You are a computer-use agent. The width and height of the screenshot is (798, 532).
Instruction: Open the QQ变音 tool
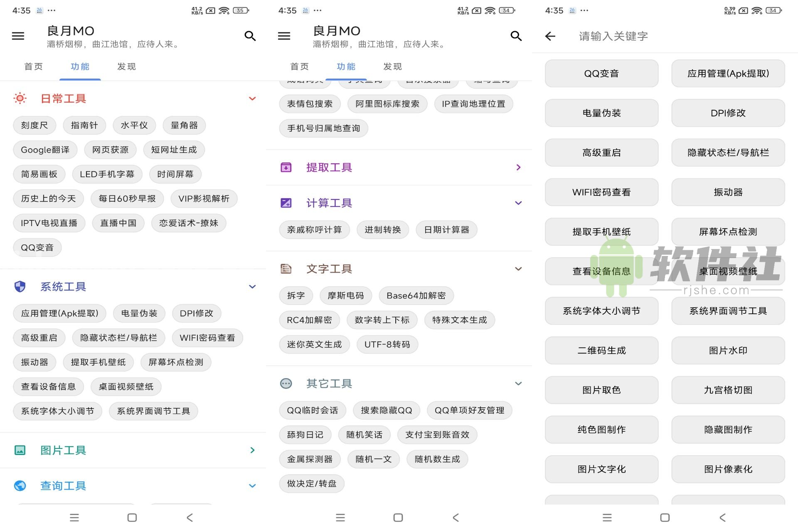(37, 247)
